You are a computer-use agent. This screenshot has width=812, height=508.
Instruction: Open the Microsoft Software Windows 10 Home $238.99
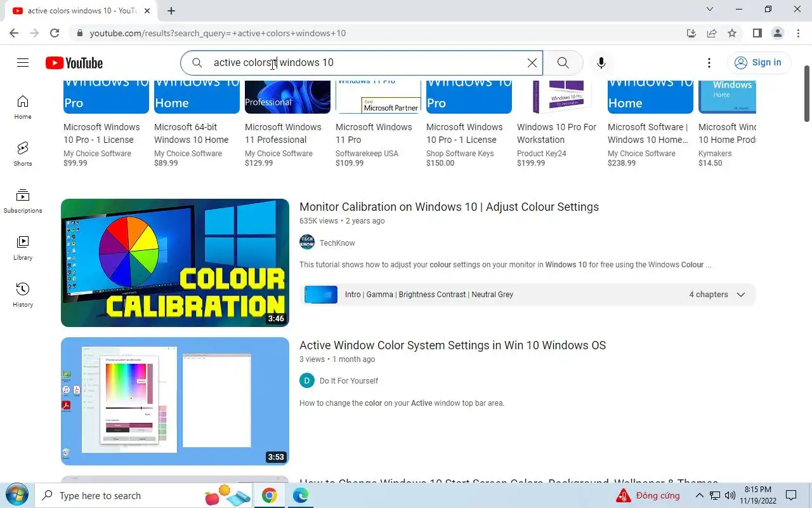click(650, 124)
